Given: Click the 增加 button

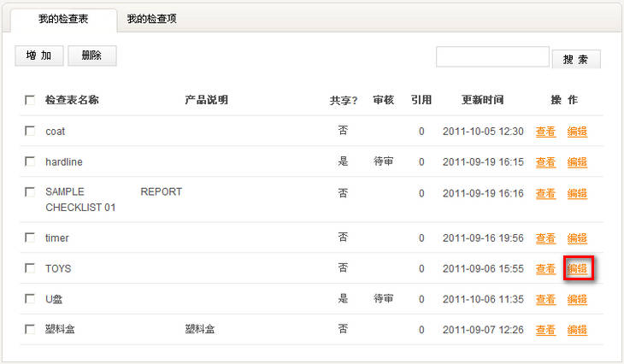Looking at the screenshot, I should click(38, 56).
